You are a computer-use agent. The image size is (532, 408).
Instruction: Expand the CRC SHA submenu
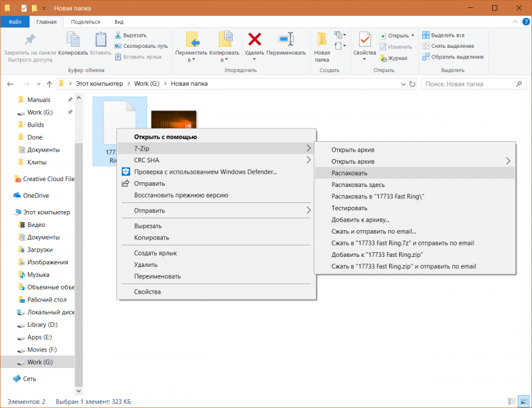(216, 160)
